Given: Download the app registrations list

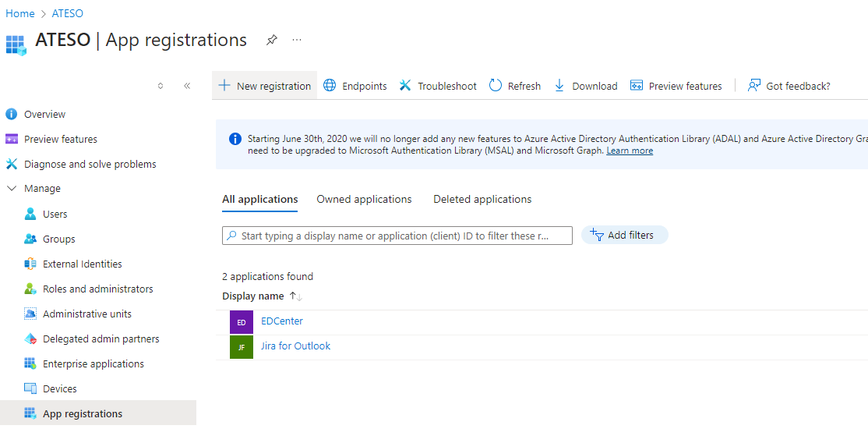Looking at the screenshot, I should [585, 86].
